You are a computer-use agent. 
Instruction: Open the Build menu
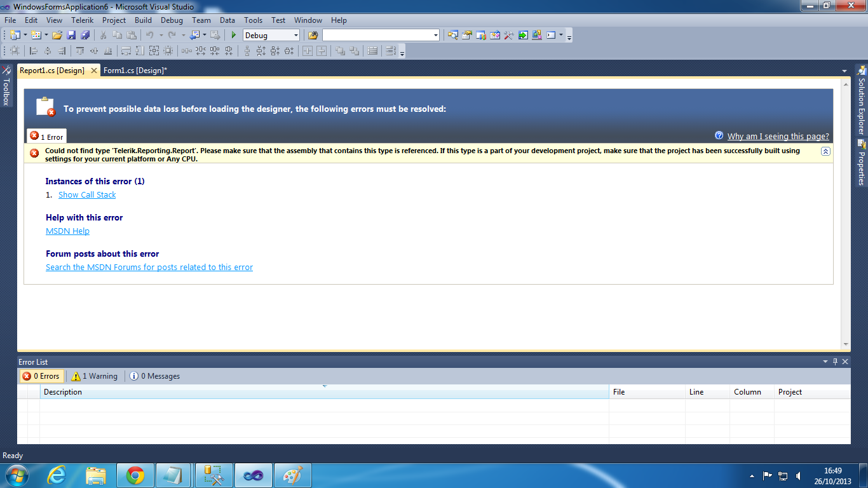coord(143,20)
